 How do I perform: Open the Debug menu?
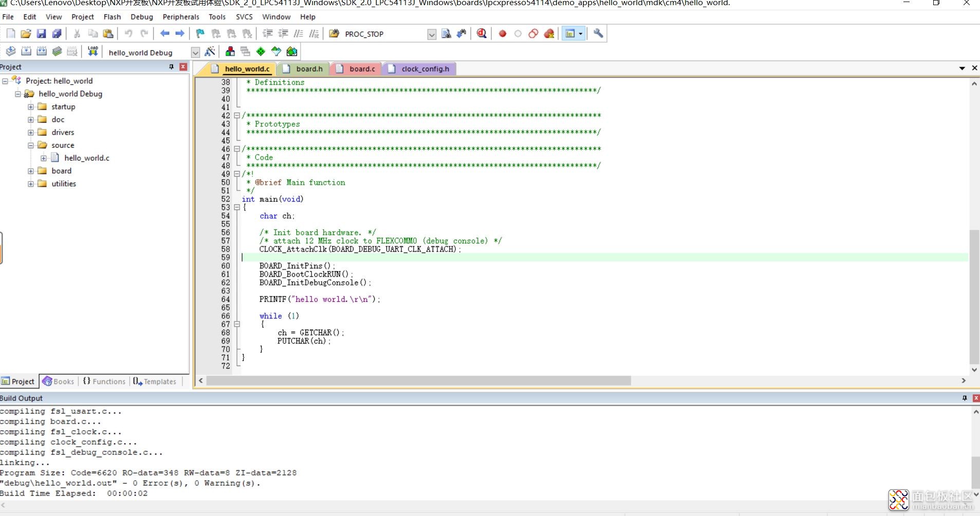pyautogui.click(x=142, y=17)
